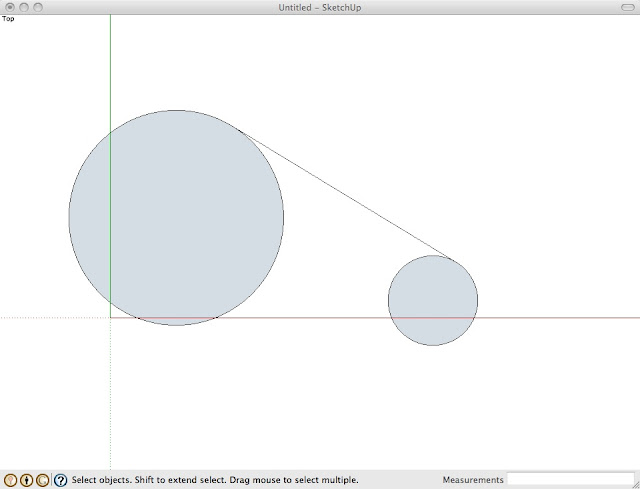Click the close window button

point(10,7)
